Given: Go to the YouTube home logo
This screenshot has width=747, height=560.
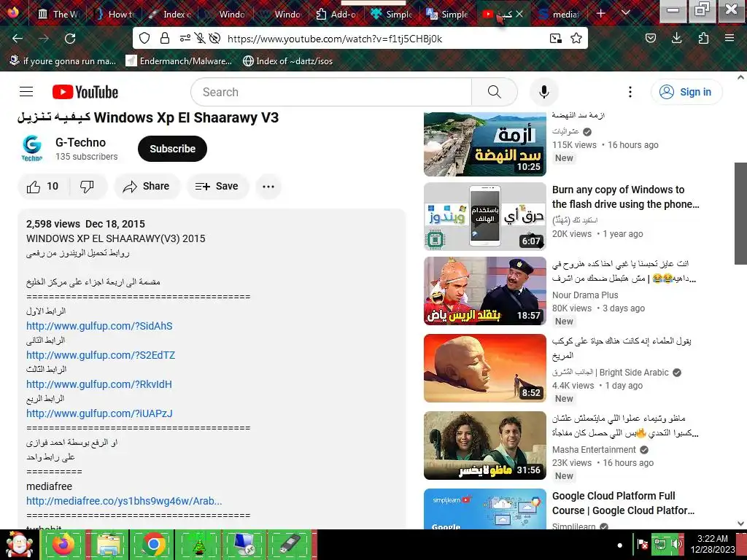Looking at the screenshot, I should (x=85, y=92).
